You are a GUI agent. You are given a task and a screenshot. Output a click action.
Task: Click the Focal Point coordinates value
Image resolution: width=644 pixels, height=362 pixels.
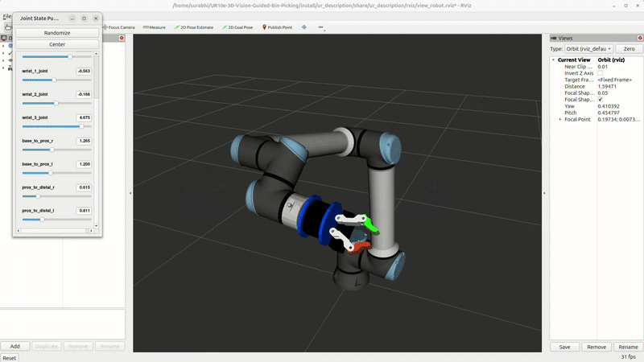[618, 119]
